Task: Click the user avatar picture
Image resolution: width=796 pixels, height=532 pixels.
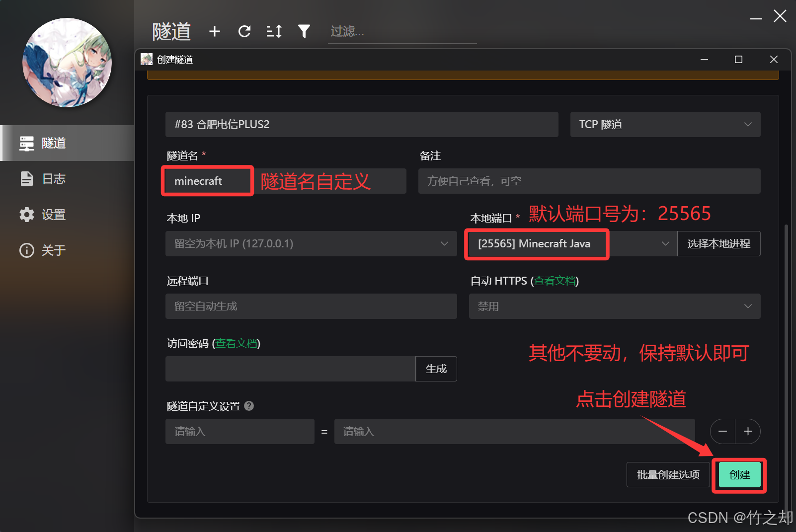Action: 67,63
